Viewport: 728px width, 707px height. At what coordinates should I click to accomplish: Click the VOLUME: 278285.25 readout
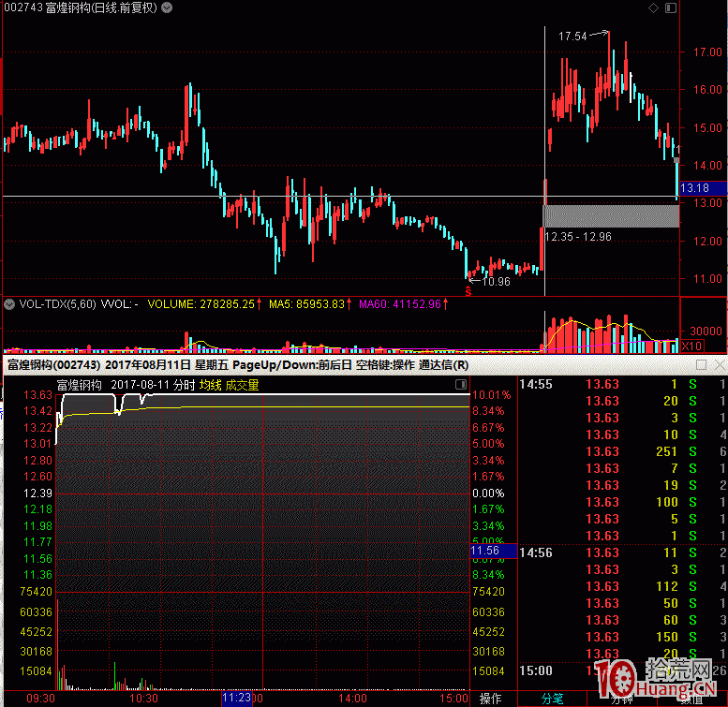point(201,304)
